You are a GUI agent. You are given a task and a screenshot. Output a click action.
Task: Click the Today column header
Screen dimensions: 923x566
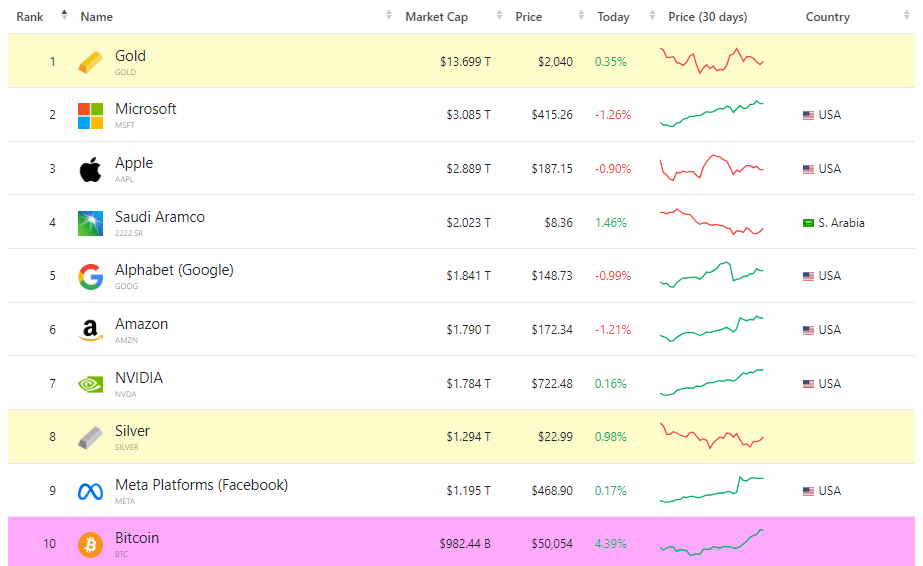coord(613,17)
